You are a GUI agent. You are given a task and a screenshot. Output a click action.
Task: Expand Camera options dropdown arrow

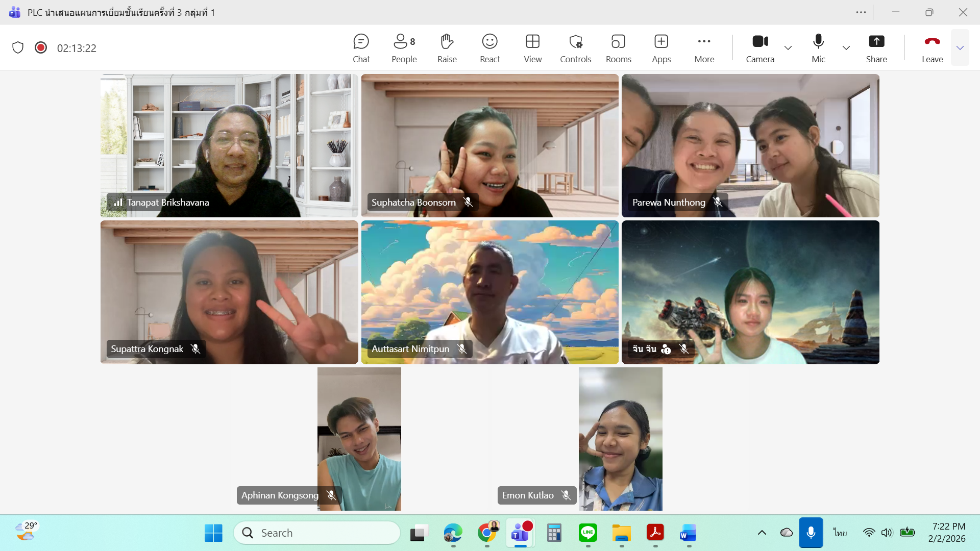point(788,48)
